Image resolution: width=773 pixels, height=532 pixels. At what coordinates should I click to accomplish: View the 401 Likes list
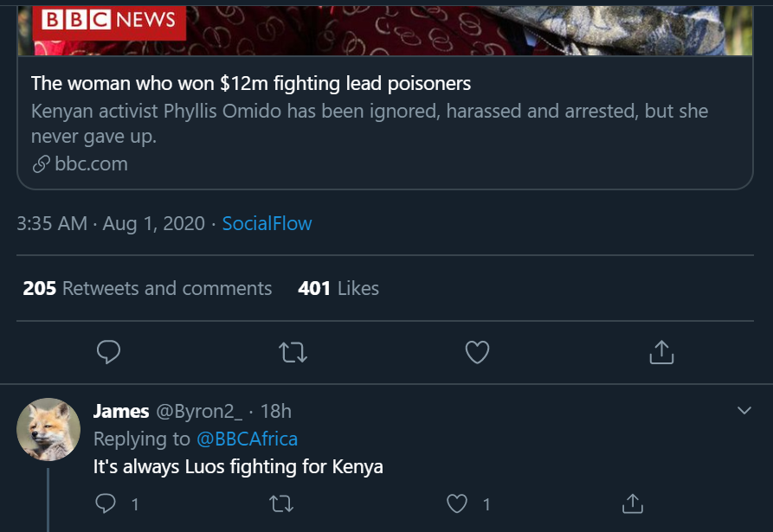338,288
